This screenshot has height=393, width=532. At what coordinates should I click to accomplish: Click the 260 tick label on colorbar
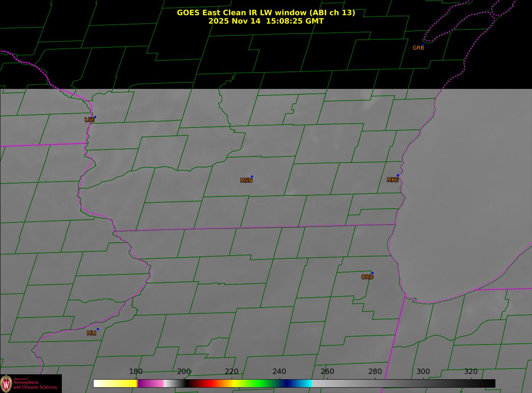pos(327,372)
